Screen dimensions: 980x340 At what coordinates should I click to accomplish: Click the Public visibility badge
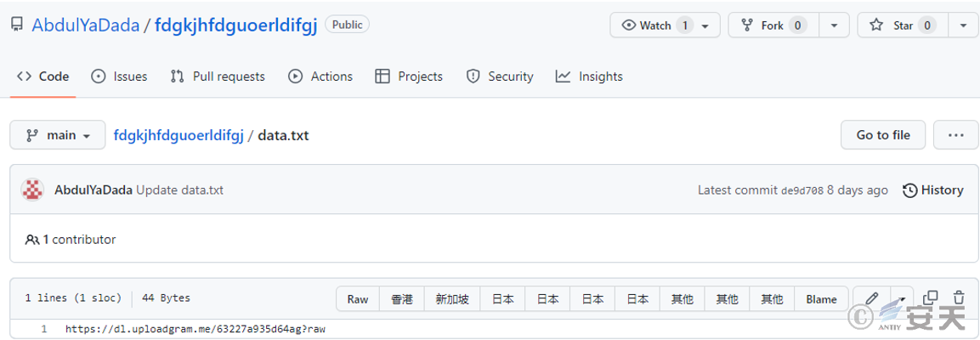(x=347, y=25)
